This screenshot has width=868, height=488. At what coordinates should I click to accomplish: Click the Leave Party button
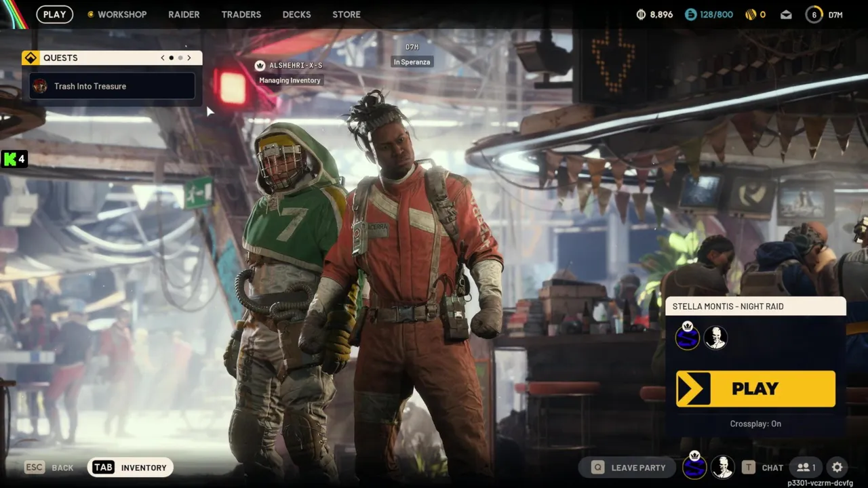coord(627,467)
